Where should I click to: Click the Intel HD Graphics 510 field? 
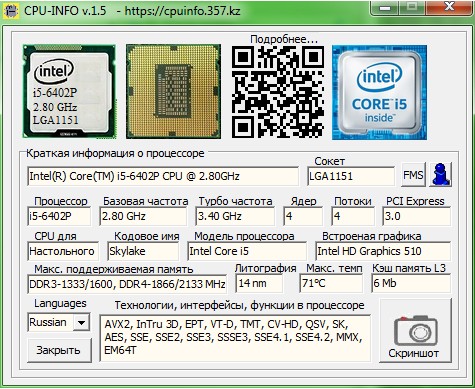(x=383, y=251)
